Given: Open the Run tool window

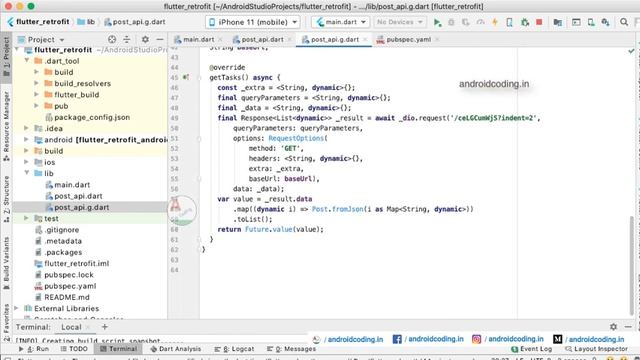Looking at the screenshot, I should click(x=33, y=349).
